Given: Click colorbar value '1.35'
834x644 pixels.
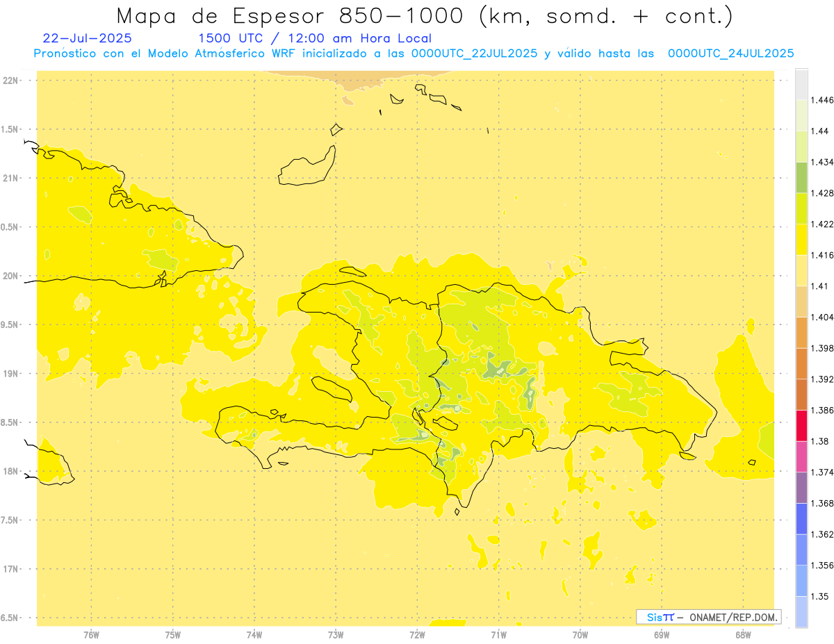Looking at the screenshot, I should [819, 596].
